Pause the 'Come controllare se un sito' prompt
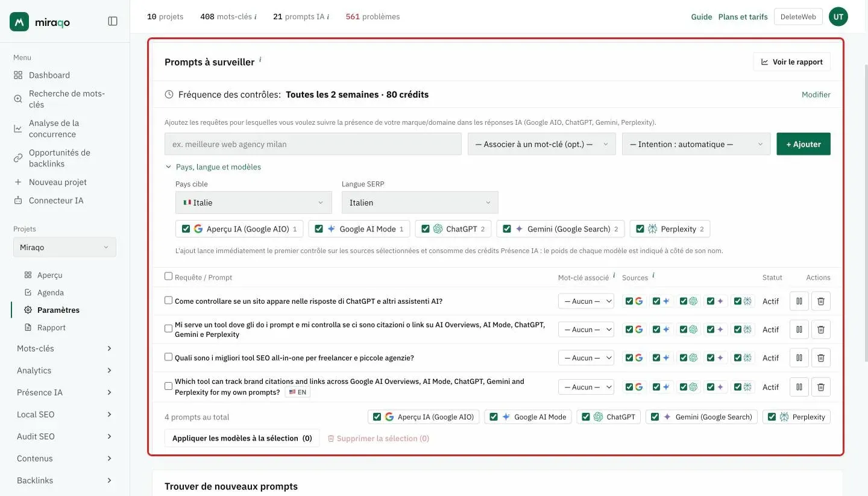The image size is (868, 496). pyautogui.click(x=799, y=301)
